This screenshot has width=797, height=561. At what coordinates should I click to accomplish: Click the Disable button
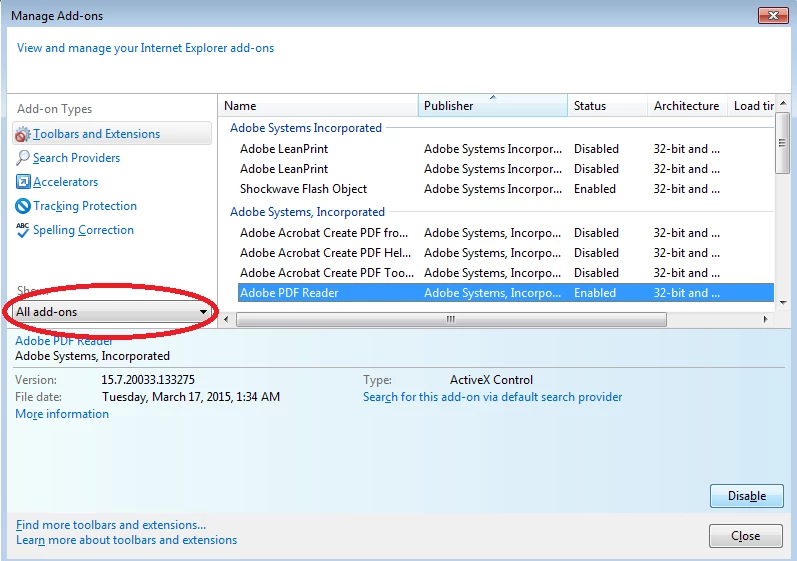coord(747,496)
